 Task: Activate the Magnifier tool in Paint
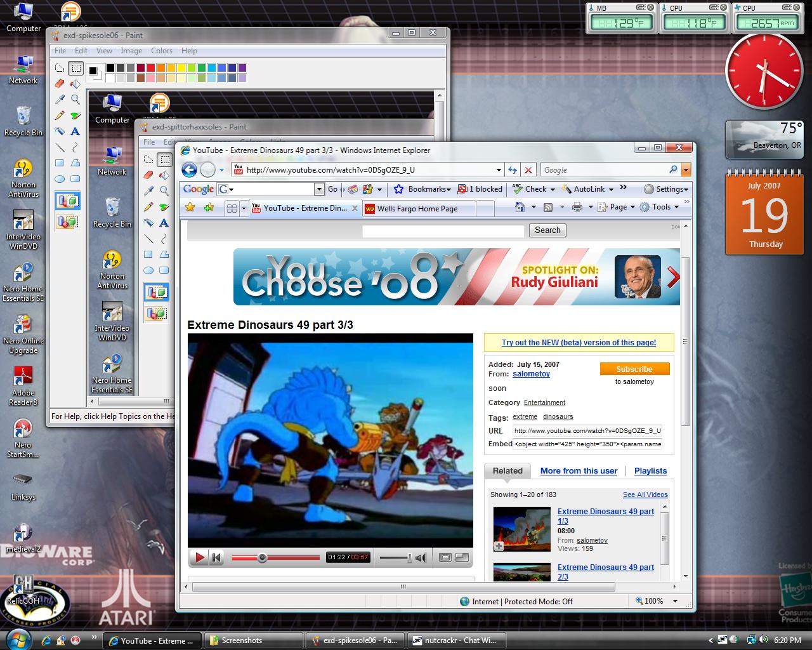[75, 99]
